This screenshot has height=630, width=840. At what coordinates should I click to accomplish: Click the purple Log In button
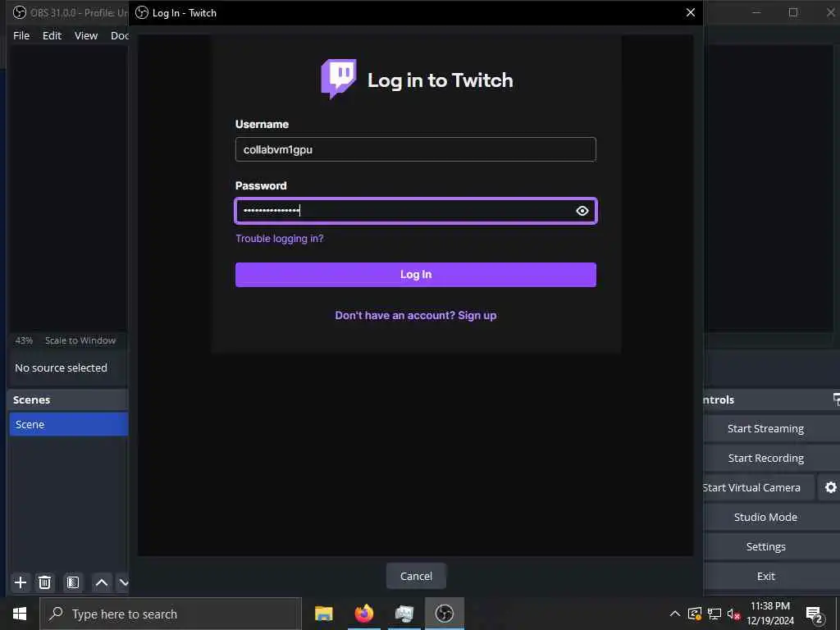coord(416,275)
